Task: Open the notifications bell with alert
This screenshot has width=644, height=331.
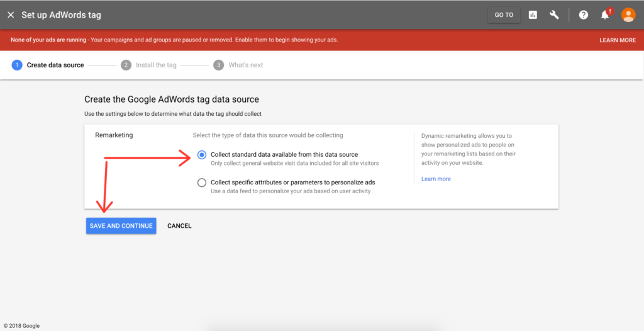Action: [606, 15]
